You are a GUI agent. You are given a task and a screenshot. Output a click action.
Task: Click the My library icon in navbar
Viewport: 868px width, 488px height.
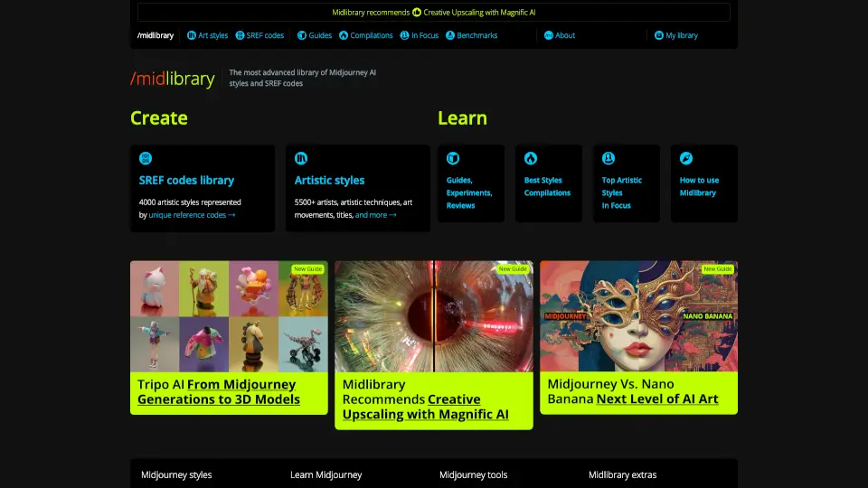click(x=659, y=35)
